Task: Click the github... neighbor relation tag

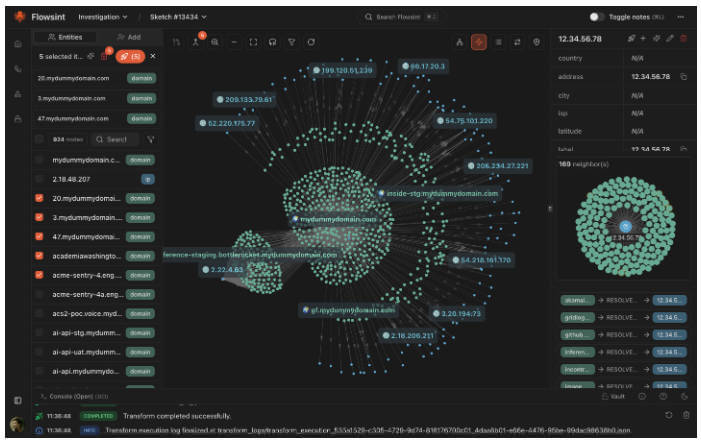Action: [x=577, y=335]
